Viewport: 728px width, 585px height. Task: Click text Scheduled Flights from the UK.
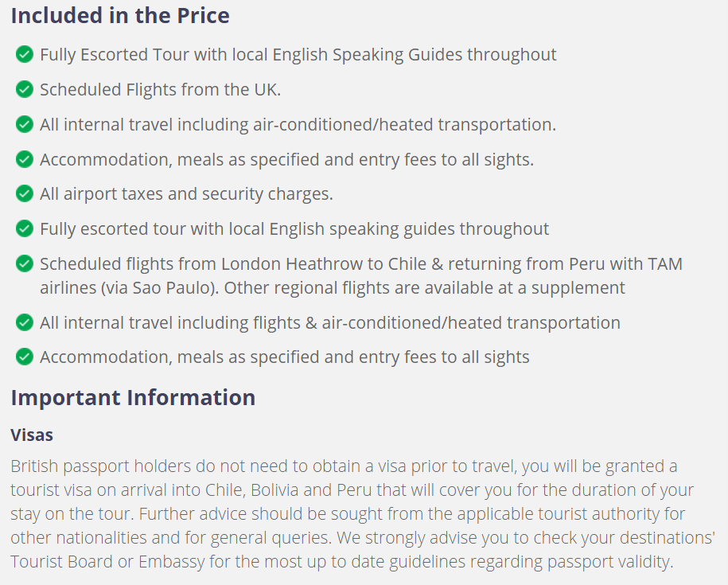pyautogui.click(x=160, y=90)
